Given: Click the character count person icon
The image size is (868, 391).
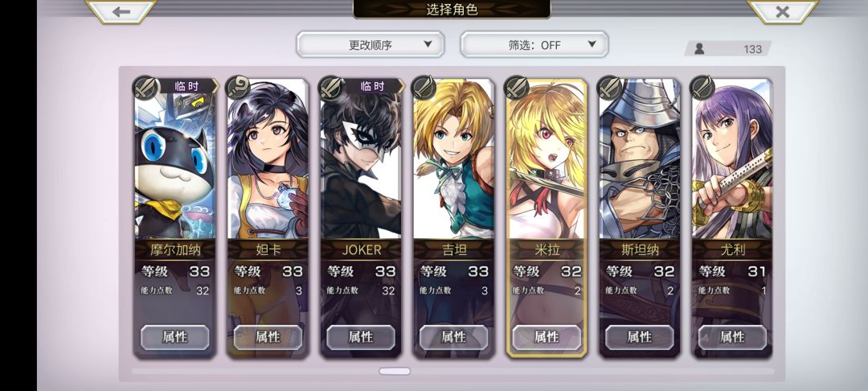Looking at the screenshot, I should tap(699, 49).
